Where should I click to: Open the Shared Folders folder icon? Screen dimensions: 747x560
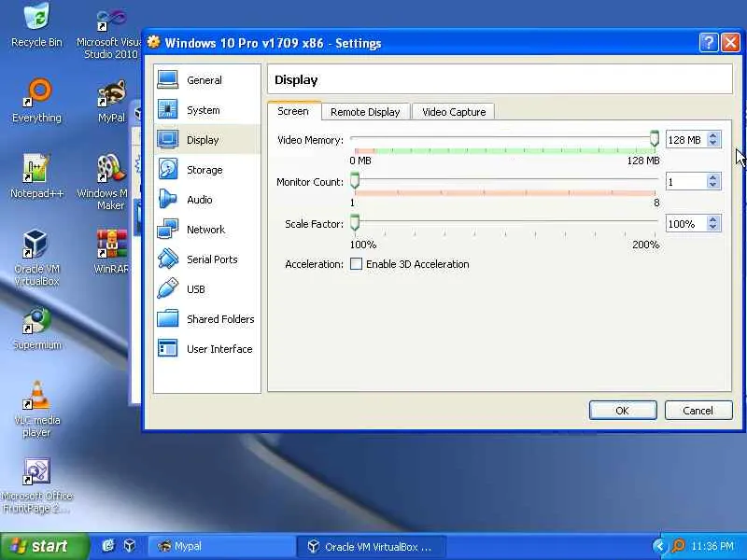click(x=168, y=318)
